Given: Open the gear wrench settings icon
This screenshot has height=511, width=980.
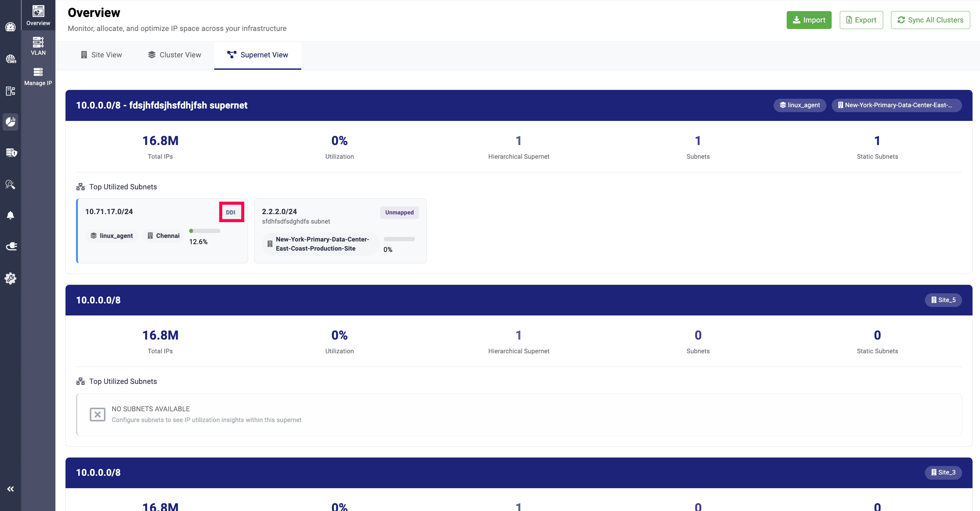Looking at the screenshot, I should click(x=10, y=278).
